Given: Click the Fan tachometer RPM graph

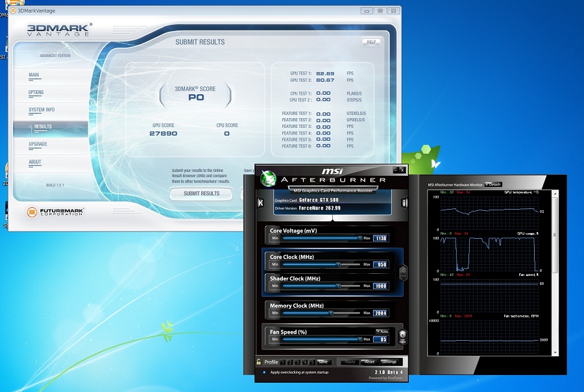Looking at the screenshot, I should pyautogui.click(x=490, y=336).
